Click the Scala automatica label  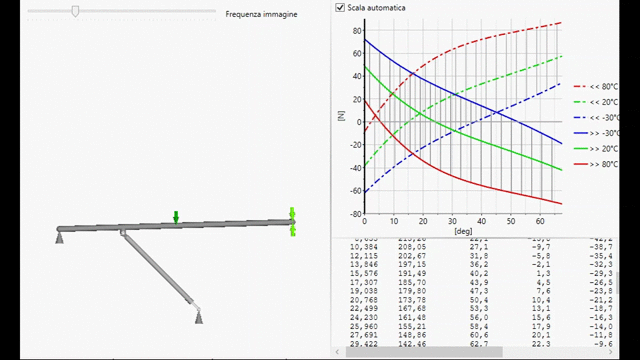click(x=376, y=8)
